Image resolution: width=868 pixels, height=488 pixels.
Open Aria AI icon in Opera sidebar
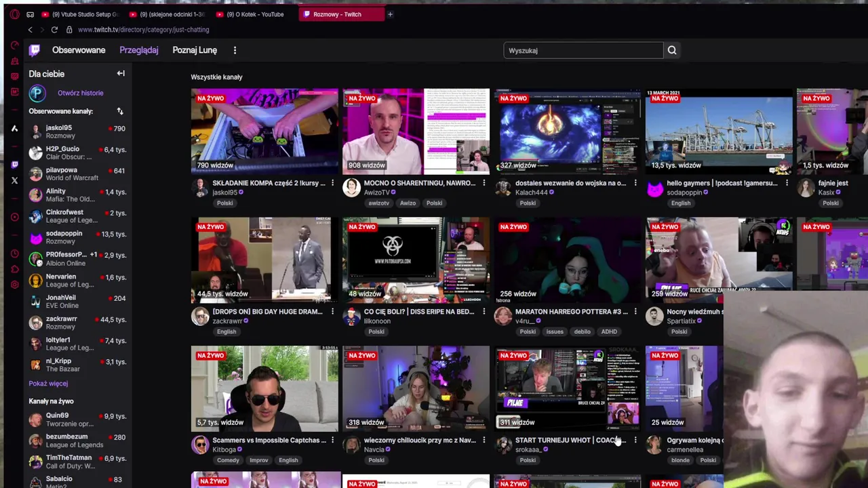(14, 128)
